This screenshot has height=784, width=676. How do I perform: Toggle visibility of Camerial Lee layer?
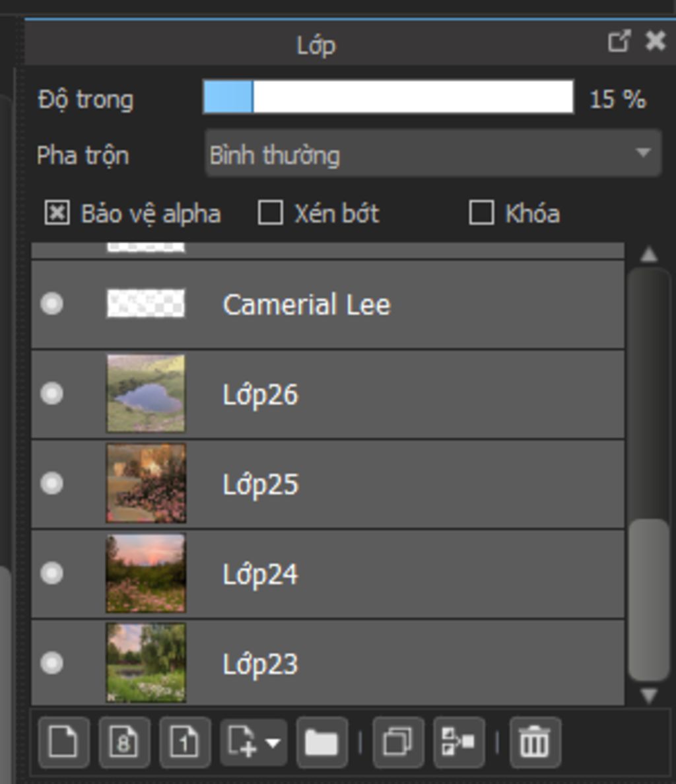[x=52, y=304]
